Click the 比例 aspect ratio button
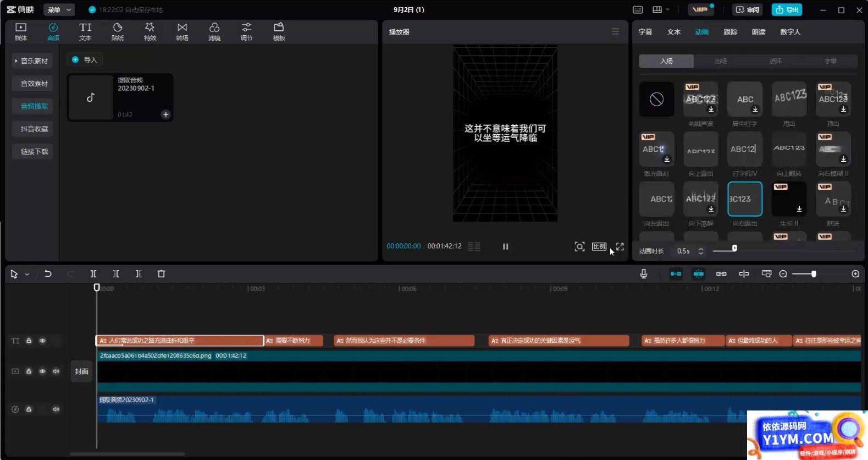 599,247
